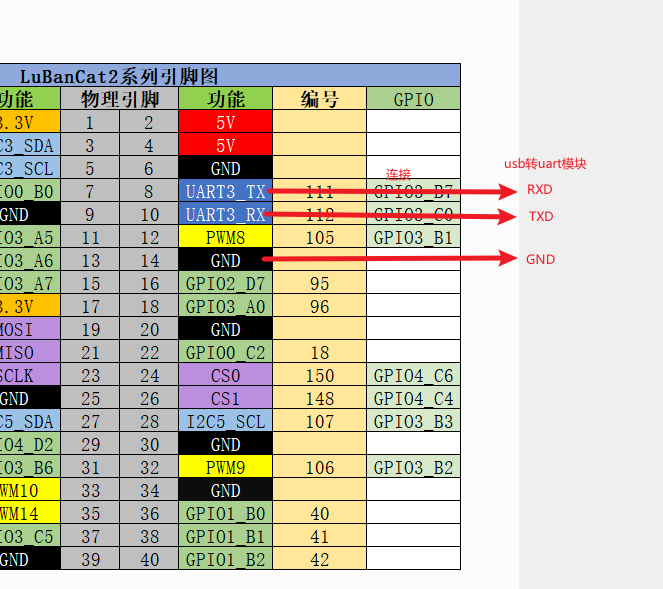Click number 105 in 编号 column

point(320,237)
